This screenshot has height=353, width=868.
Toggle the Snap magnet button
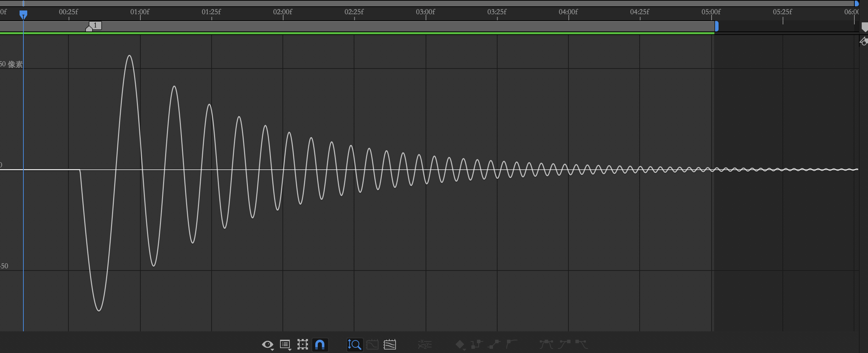pos(320,345)
